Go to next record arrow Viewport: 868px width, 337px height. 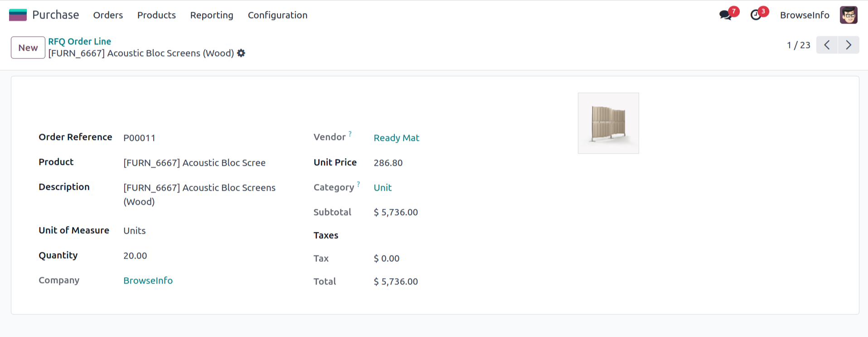[x=849, y=45]
